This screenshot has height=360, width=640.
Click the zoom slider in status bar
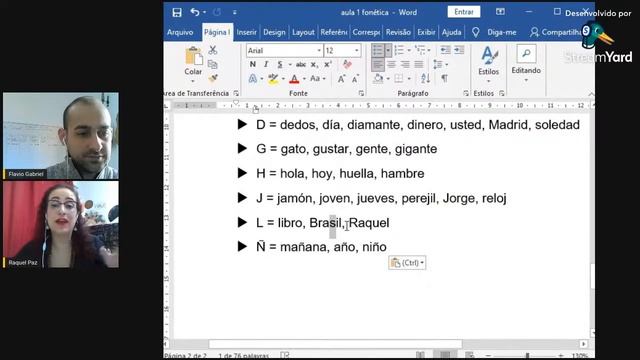tap(527, 356)
